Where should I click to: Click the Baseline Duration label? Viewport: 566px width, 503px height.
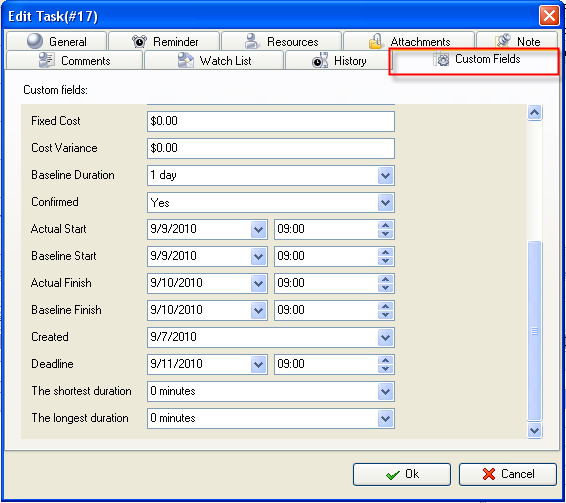pos(73,175)
